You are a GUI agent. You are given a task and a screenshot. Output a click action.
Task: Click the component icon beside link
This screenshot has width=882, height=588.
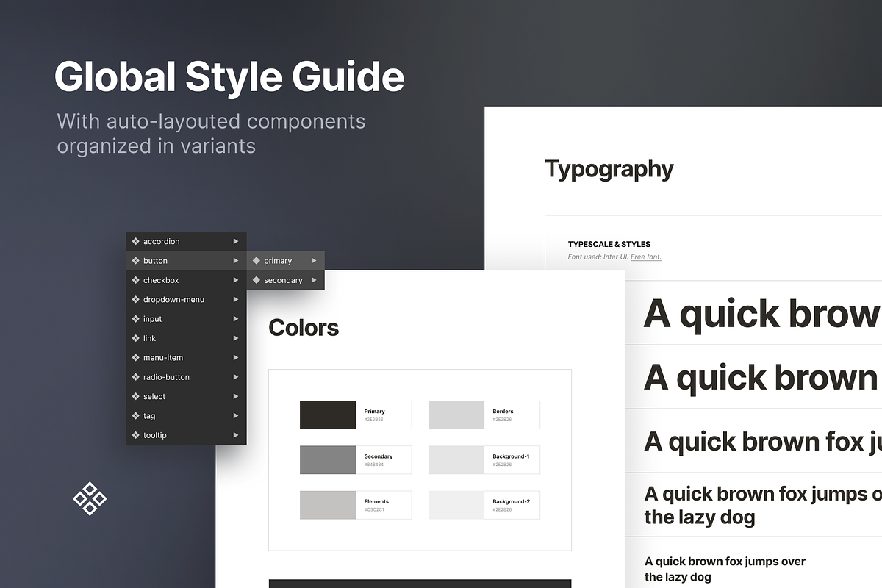tap(136, 338)
